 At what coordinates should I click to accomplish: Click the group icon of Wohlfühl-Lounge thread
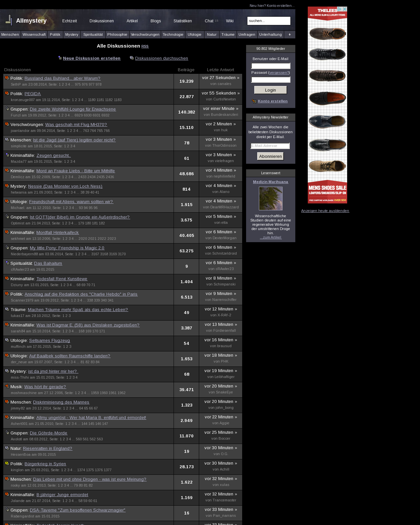pyautogui.click(x=7, y=109)
